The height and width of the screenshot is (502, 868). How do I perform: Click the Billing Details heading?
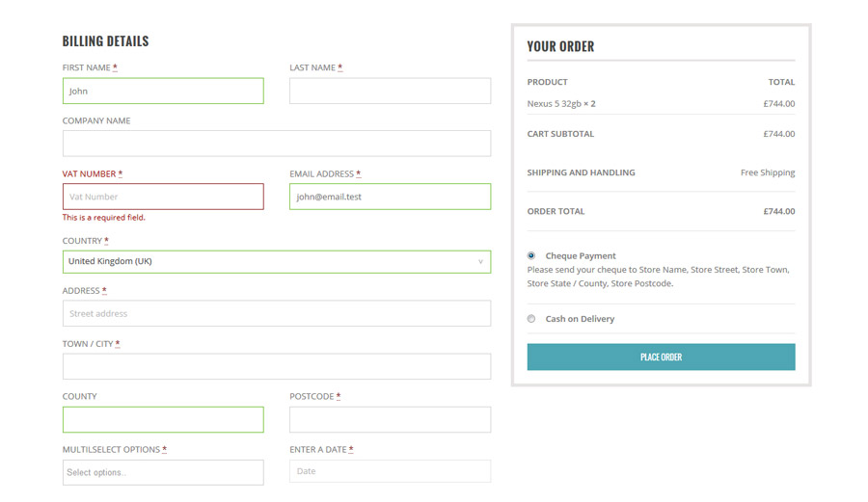click(105, 41)
